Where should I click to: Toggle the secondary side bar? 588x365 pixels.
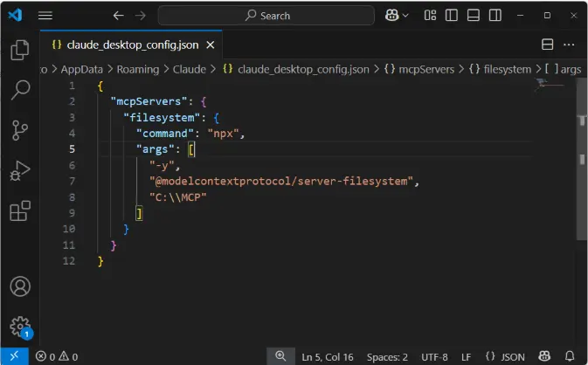(x=495, y=16)
